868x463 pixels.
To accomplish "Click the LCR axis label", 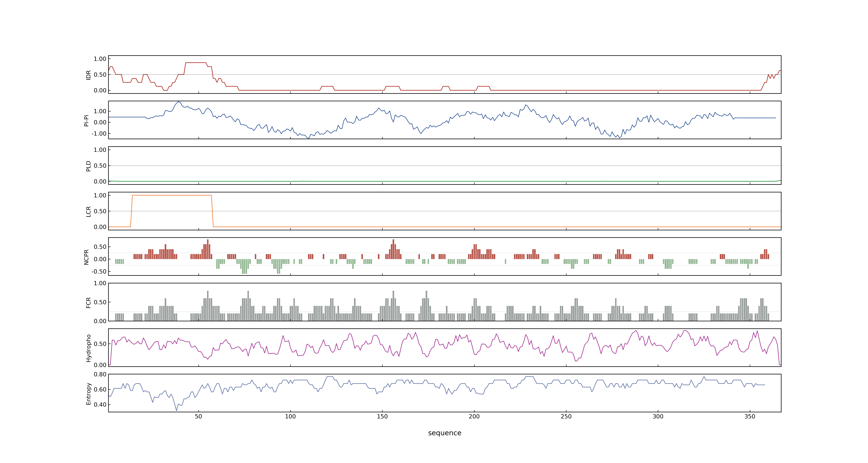I will (x=88, y=212).
